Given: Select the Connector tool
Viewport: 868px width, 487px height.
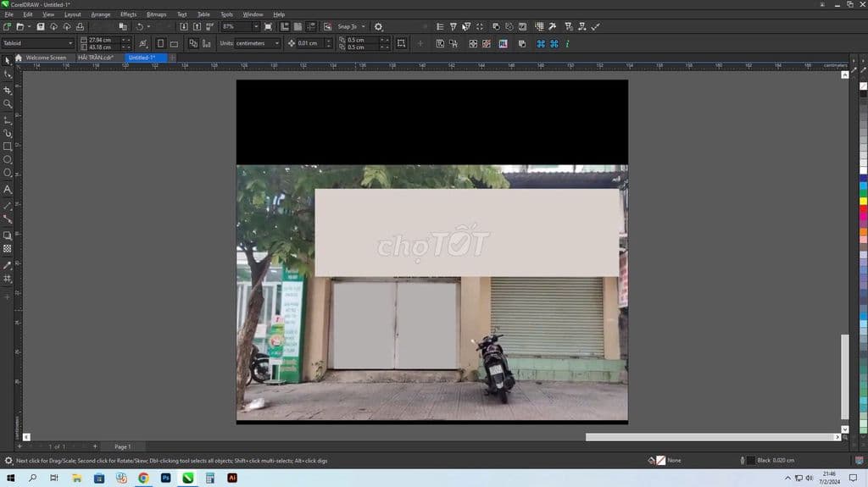Looking at the screenshot, I should [x=7, y=219].
